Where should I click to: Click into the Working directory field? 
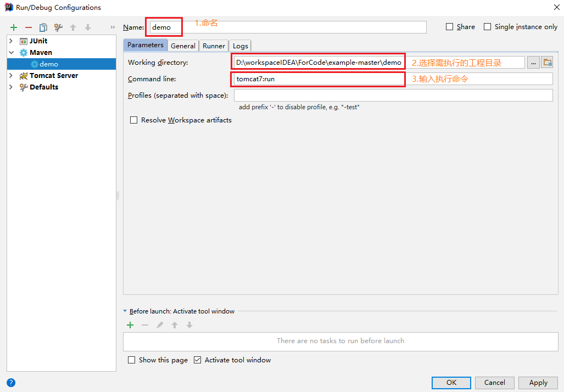click(379, 63)
